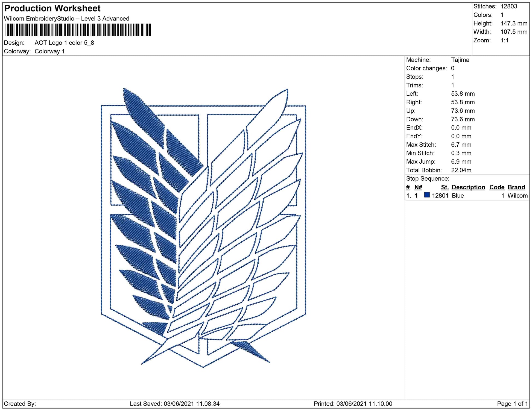Screen dimensions: 532x409
Task: Click the Total Bobbin value 22.04m
Action: pyautogui.click(x=461, y=170)
